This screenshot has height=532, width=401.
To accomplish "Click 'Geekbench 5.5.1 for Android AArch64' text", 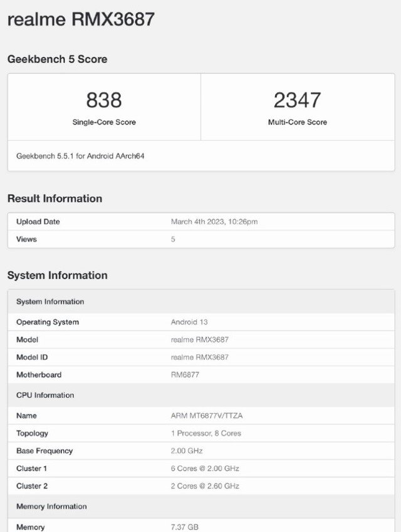I will [80, 156].
